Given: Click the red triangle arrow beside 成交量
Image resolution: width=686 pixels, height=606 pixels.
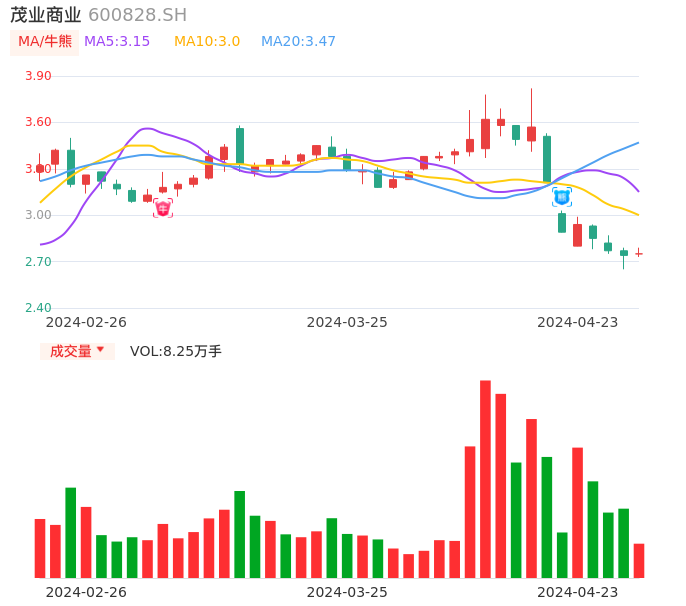Looking at the screenshot, I should pyautogui.click(x=100, y=350).
